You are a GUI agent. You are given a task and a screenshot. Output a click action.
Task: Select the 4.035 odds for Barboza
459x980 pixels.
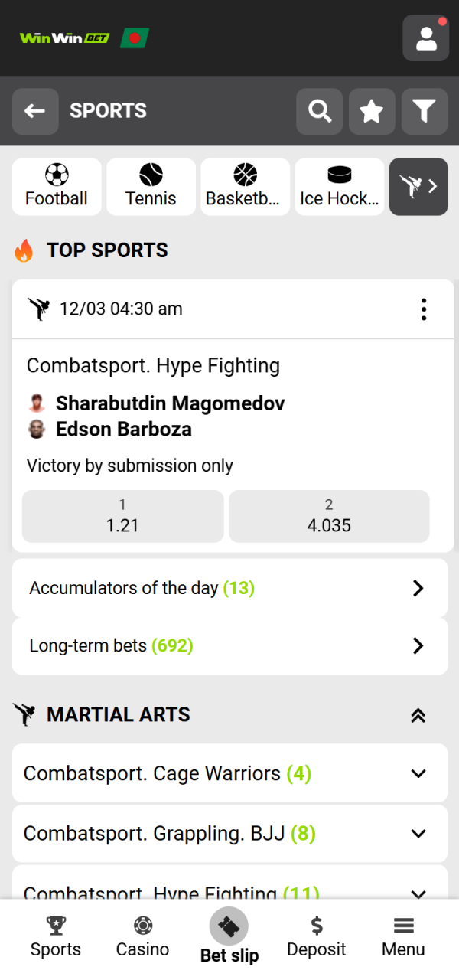(329, 516)
